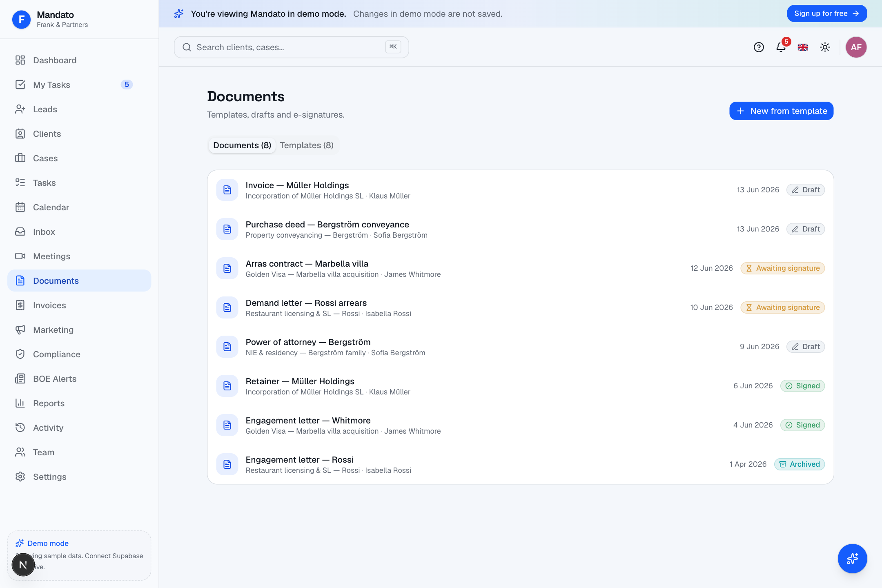Click the Settings gear icon
Image resolution: width=882 pixels, height=588 pixels.
(20, 477)
